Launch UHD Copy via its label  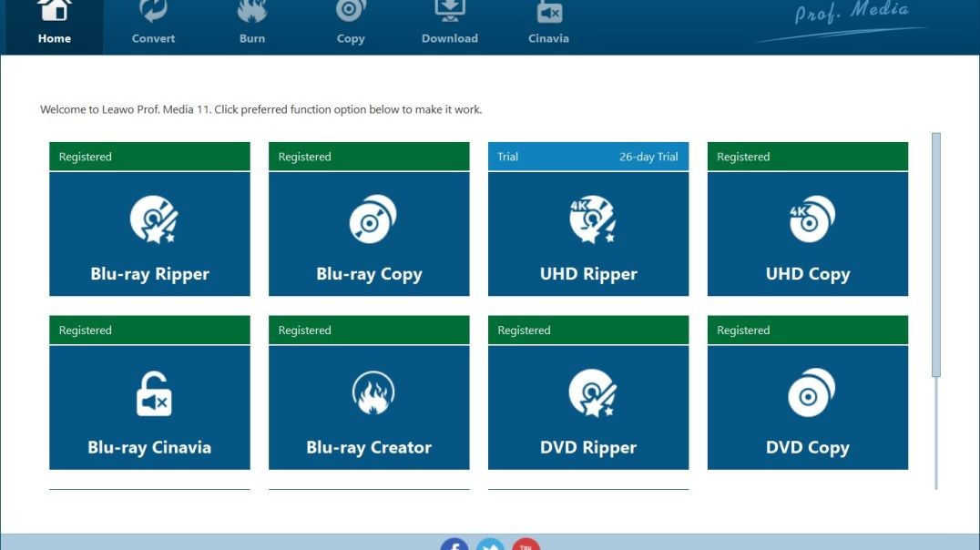click(808, 274)
